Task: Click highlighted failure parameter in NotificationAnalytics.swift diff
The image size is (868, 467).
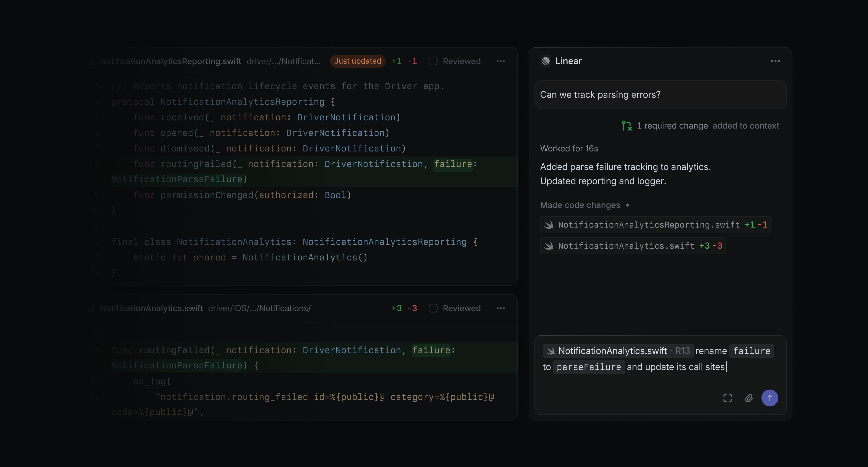Action: [431, 350]
